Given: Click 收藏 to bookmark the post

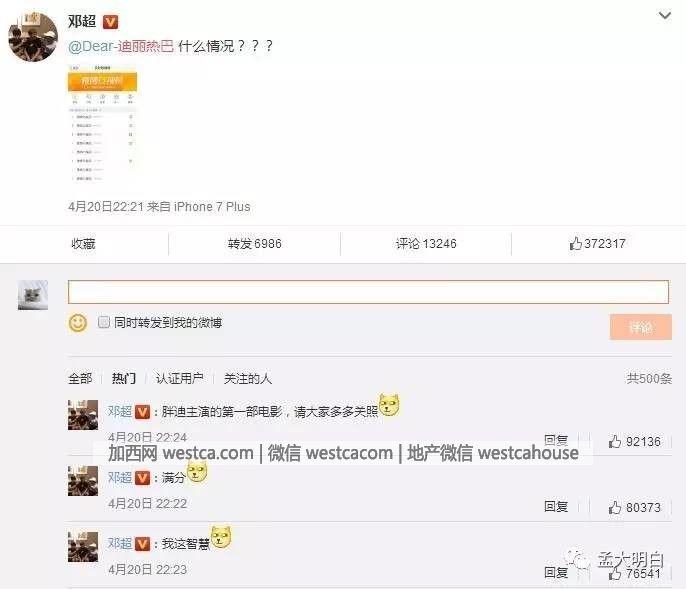Looking at the screenshot, I should click(x=83, y=243).
